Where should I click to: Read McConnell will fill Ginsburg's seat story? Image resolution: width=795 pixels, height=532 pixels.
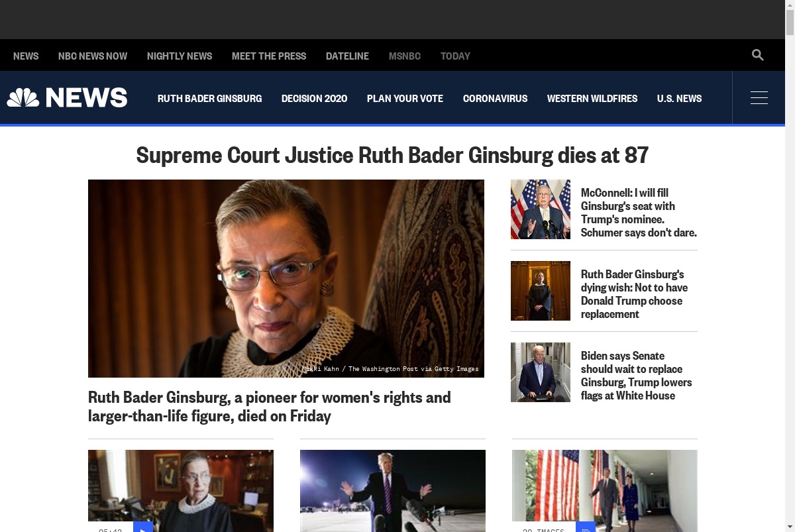pos(639,213)
